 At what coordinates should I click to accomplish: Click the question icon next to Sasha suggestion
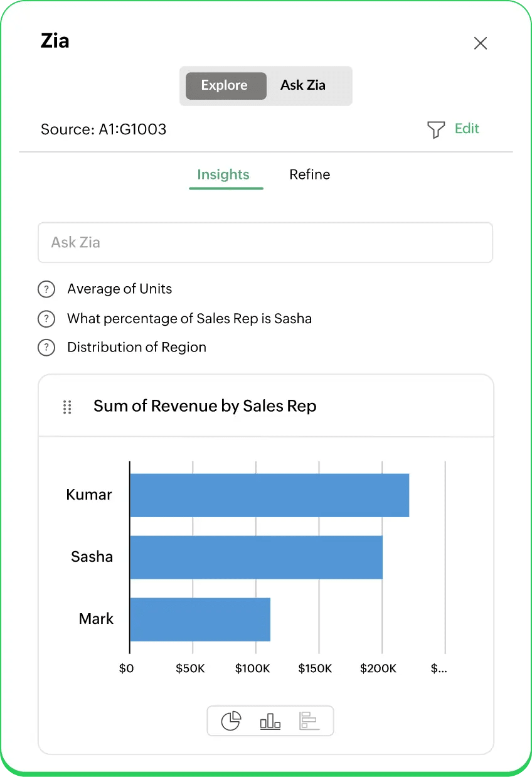(46, 319)
